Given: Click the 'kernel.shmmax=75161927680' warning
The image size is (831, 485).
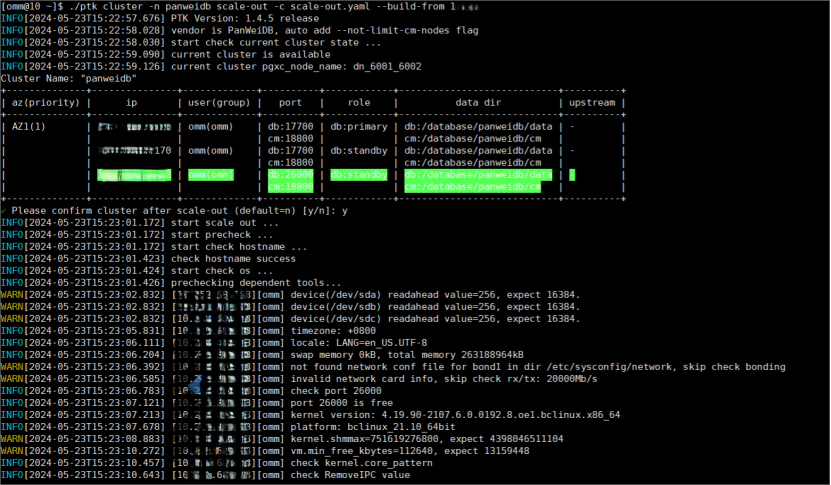Looking at the screenshot, I should (x=427, y=439).
